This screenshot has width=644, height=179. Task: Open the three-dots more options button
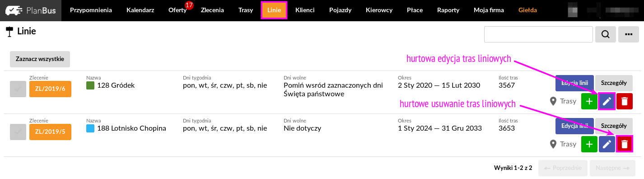click(x=628, y=34)
